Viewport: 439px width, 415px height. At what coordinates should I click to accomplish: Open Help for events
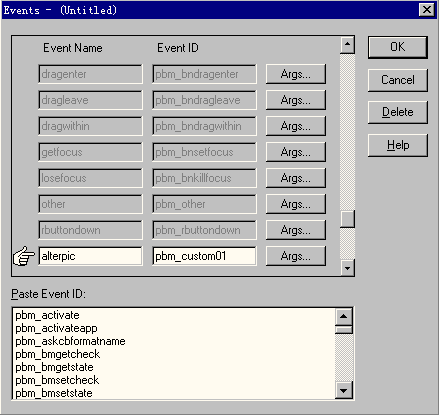tap(398, 145)
